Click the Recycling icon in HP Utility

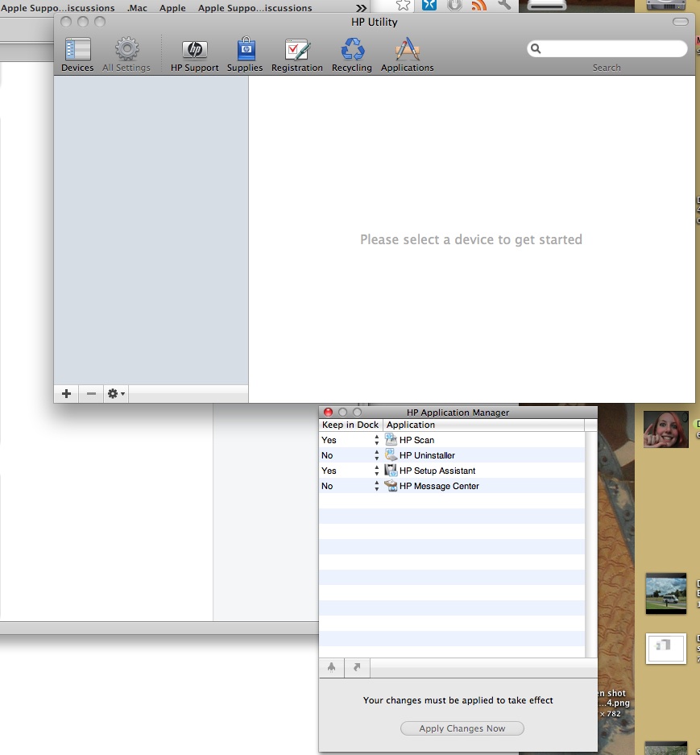[x=352, y=54]
